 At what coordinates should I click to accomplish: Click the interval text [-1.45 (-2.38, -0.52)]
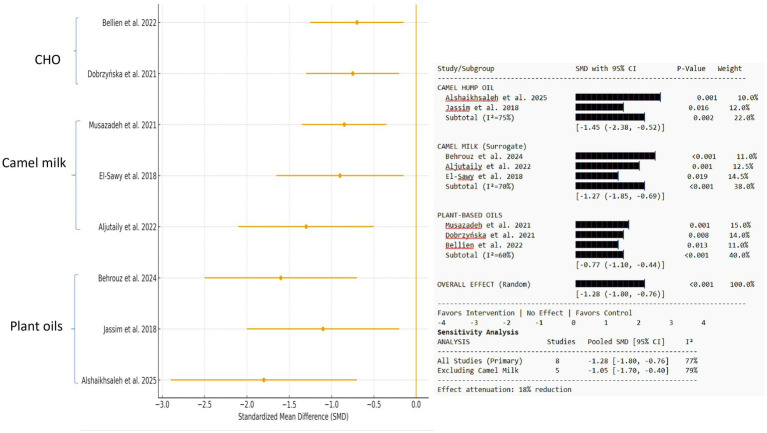(620, 127)
